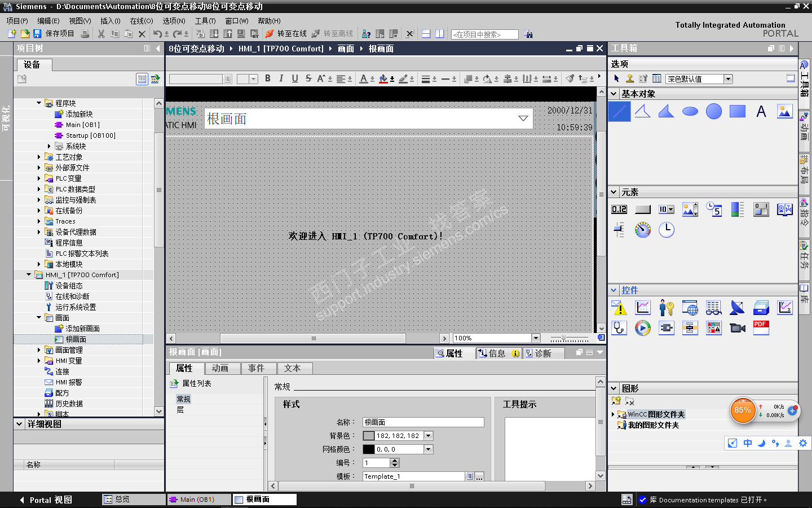Pick the Button element in the toolbox
This screenshot has height=508, width=812.
(x=643, y=209)
